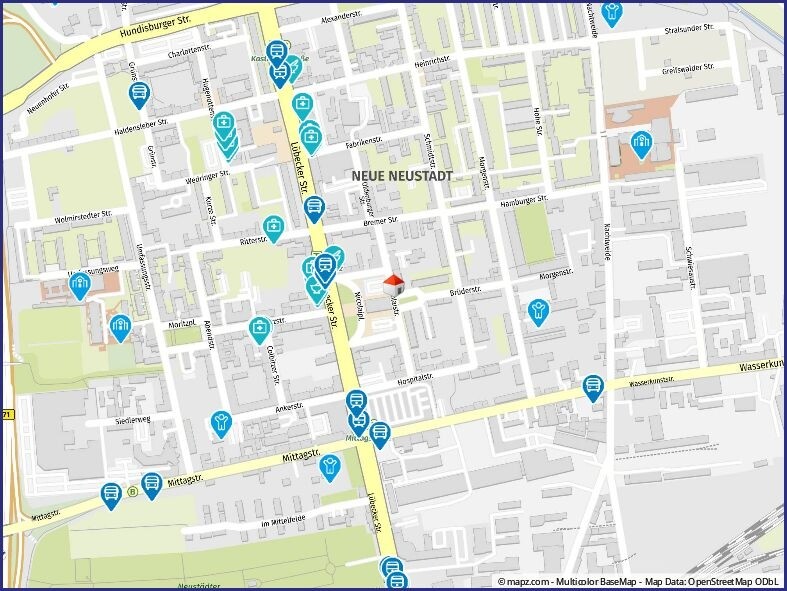This screenshot has height=591, width=787.
Task: Click the kindergarten marker at top edge
Action: (613, 12)
